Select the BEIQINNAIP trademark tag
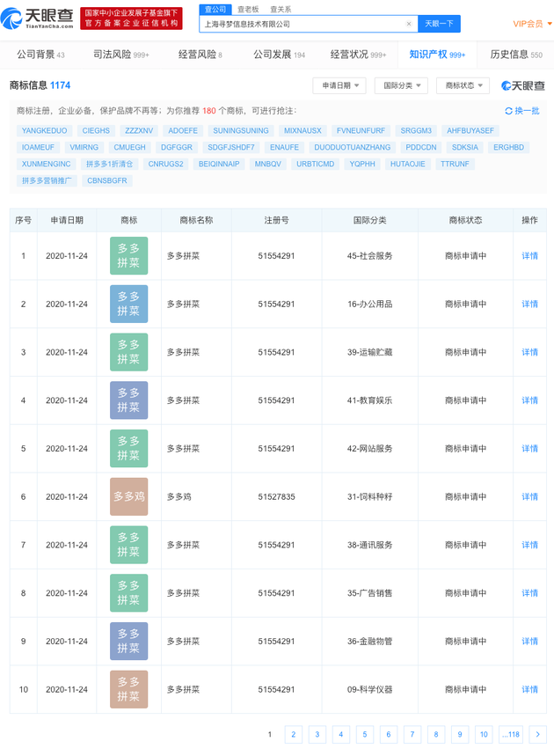 tap(219, 164)
